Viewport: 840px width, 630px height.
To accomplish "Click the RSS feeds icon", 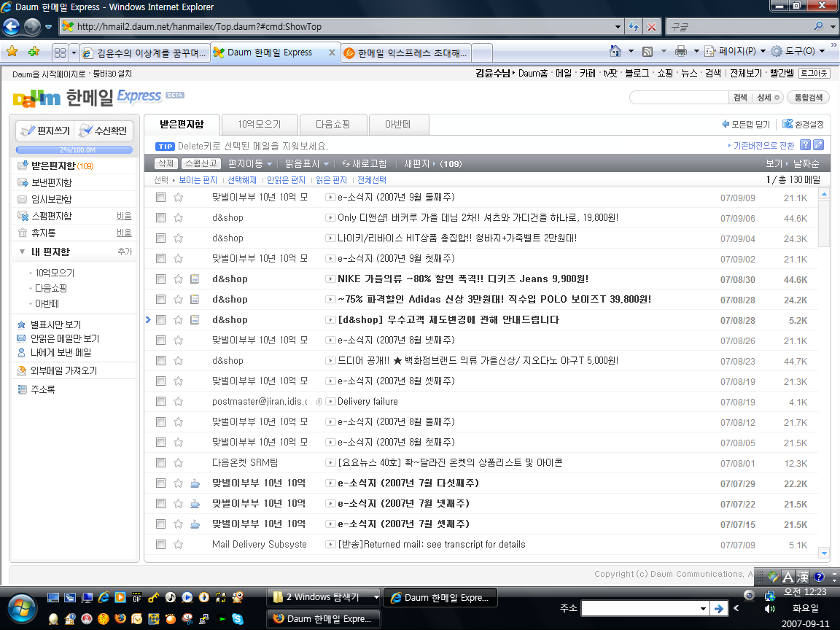I will (x=647, y=52).
